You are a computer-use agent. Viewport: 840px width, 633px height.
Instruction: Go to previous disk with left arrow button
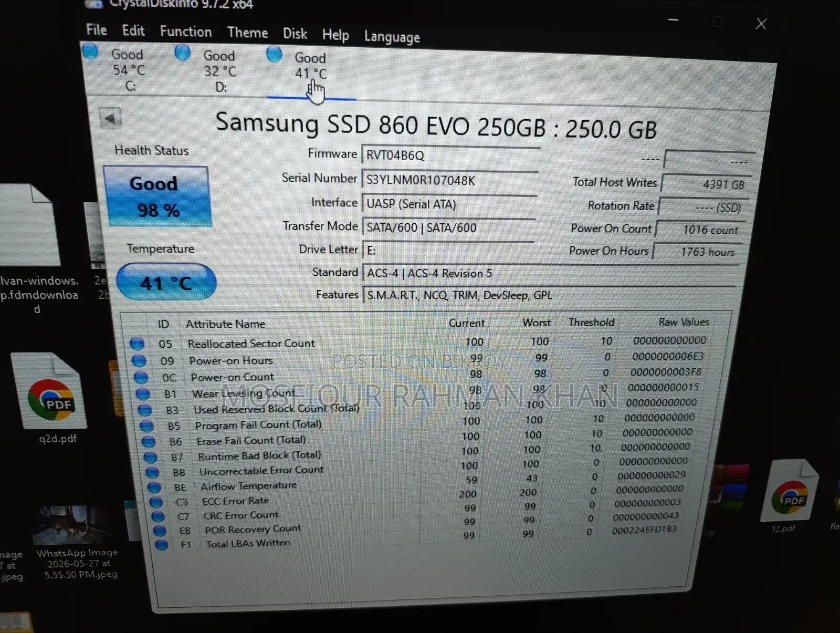coord(110,119)
